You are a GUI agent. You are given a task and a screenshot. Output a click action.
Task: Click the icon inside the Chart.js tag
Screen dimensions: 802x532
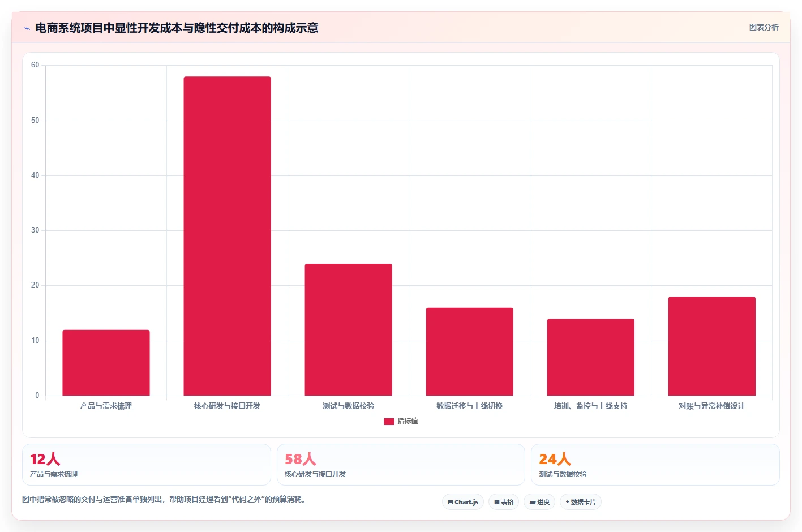point(451,503)
